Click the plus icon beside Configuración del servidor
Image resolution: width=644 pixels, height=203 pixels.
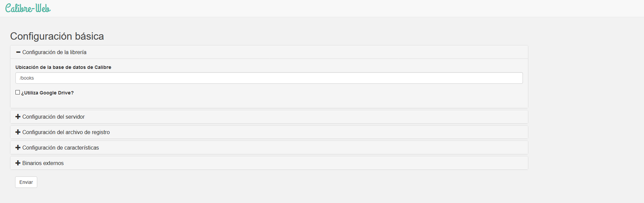click(18, 117)
